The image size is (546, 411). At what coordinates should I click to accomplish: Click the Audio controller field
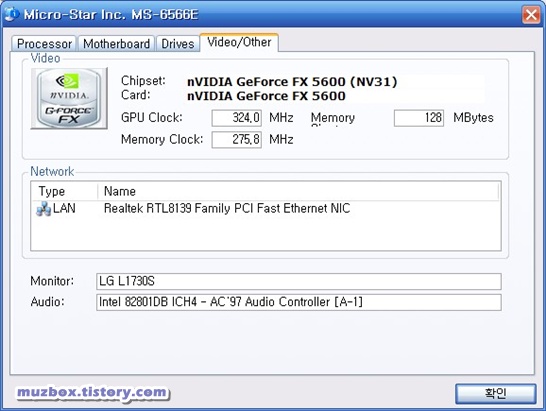pos(299,302)
